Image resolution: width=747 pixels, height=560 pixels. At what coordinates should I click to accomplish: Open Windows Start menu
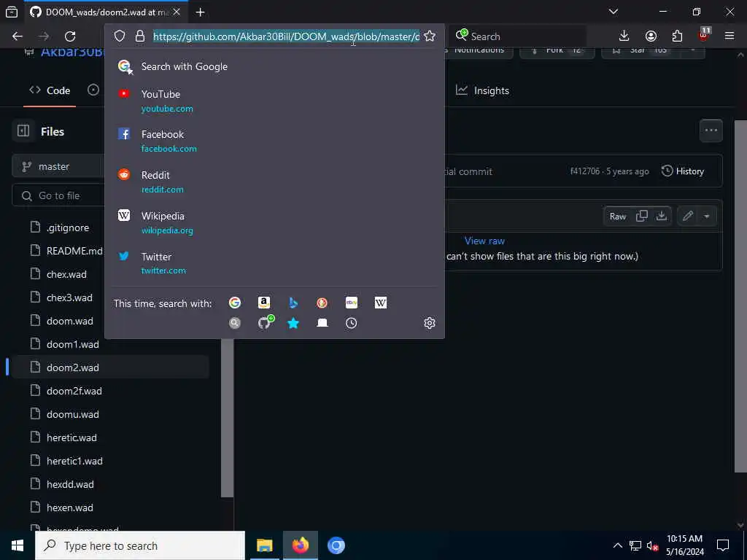18,545
